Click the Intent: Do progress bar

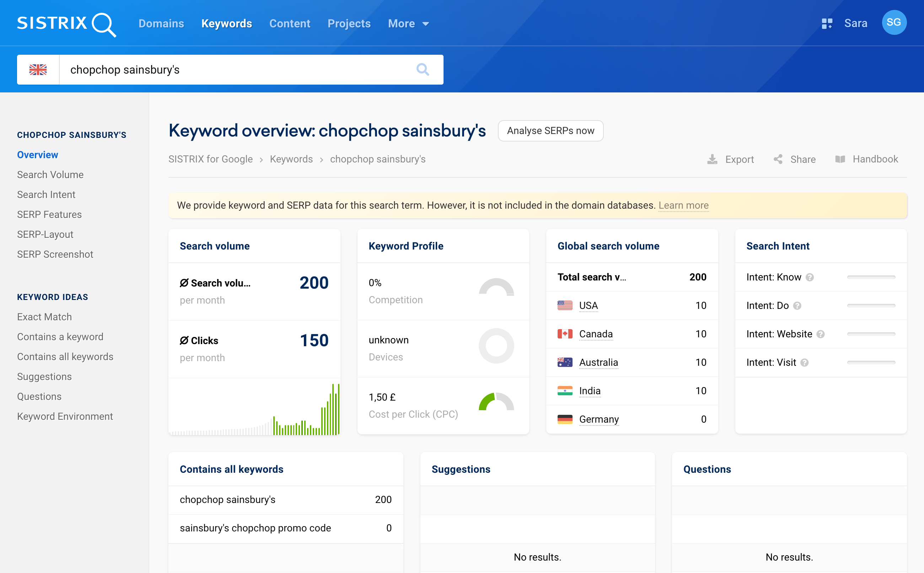pyautogui.click(x=871, y=306)
